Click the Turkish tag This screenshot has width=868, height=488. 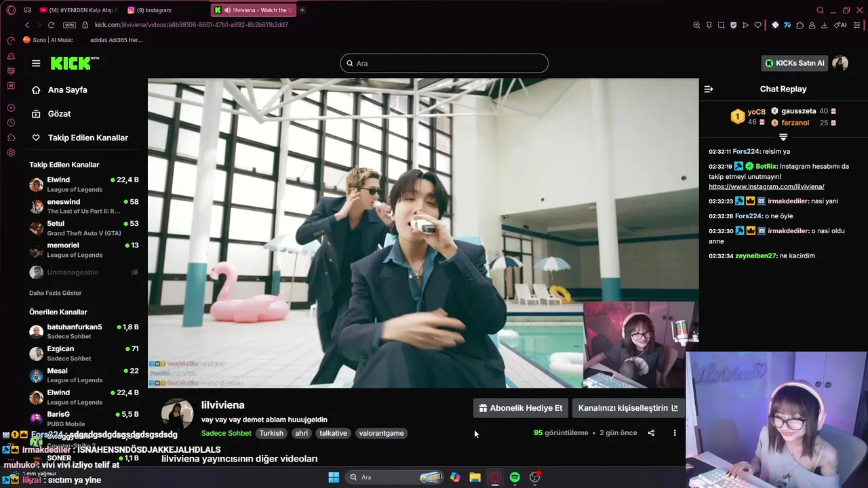coord(271,433)
